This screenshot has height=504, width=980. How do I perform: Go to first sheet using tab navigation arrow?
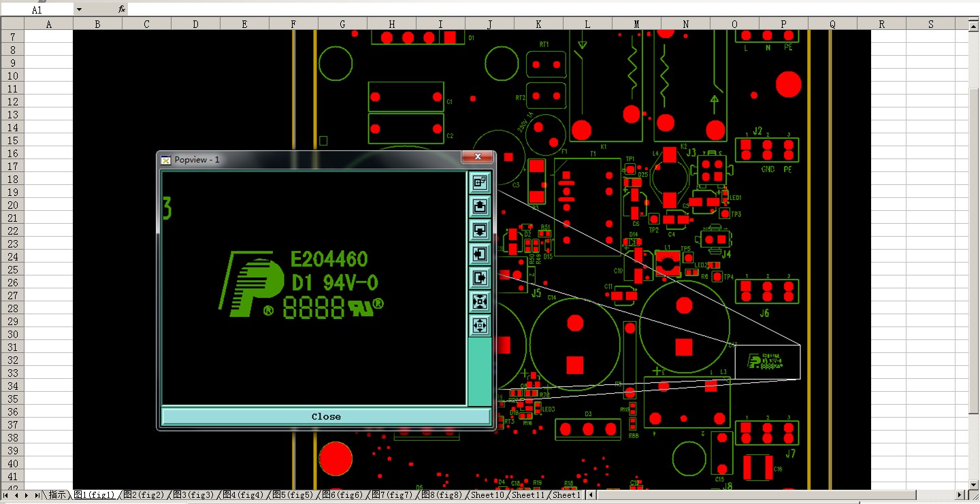pyautogui.click(x=7, y=495)
